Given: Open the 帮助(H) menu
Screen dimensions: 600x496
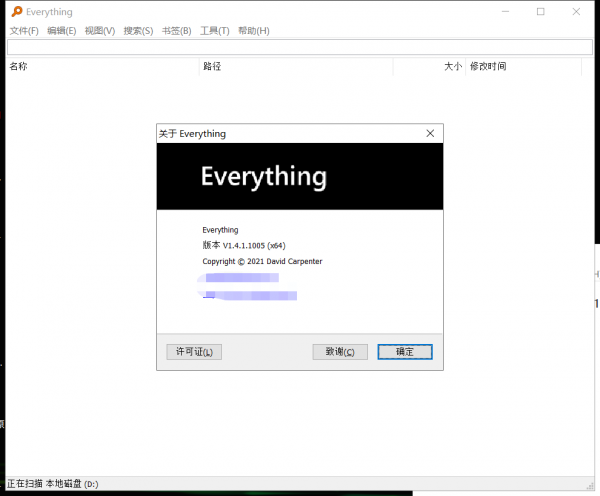Looking at the screenshot, I should click(253, 31).
